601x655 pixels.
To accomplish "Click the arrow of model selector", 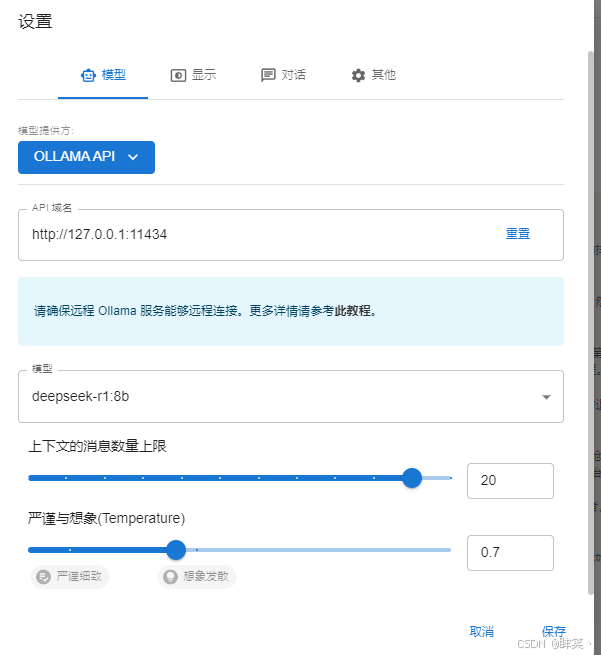I will [546, 397].
